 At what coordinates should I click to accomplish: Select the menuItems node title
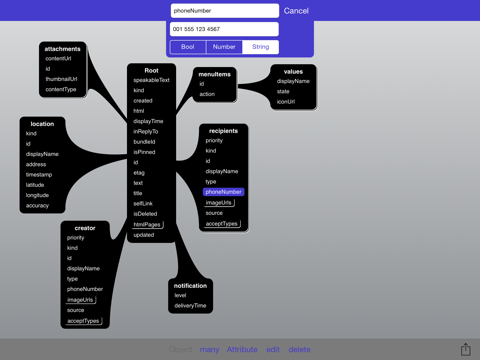[215, 74]
